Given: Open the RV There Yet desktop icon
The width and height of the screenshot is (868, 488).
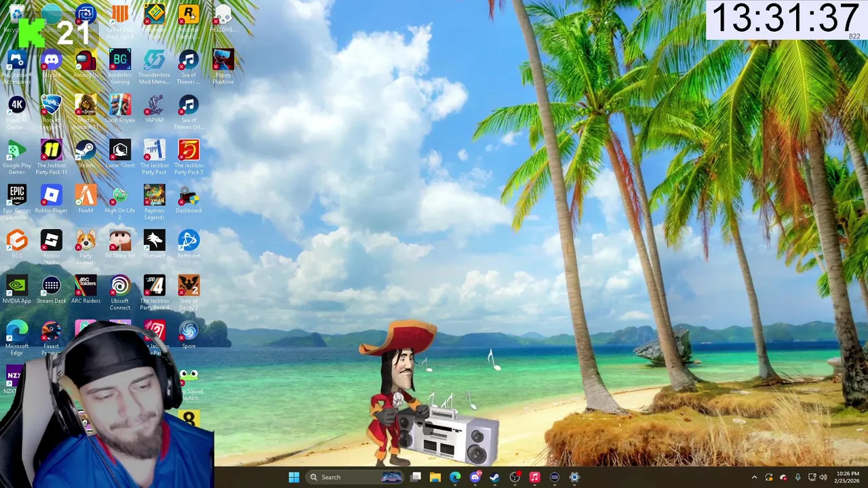Looking at the screenshot, I should click(120, 245).
